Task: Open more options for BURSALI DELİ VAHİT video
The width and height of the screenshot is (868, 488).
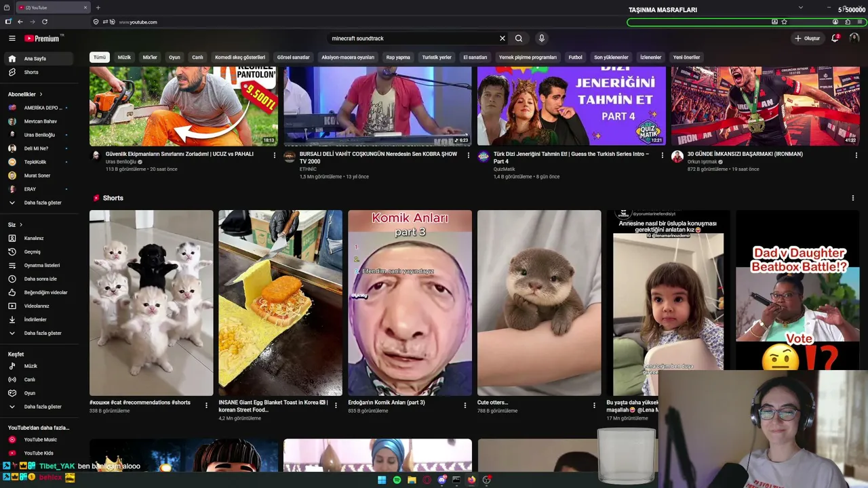Action: 469,155
